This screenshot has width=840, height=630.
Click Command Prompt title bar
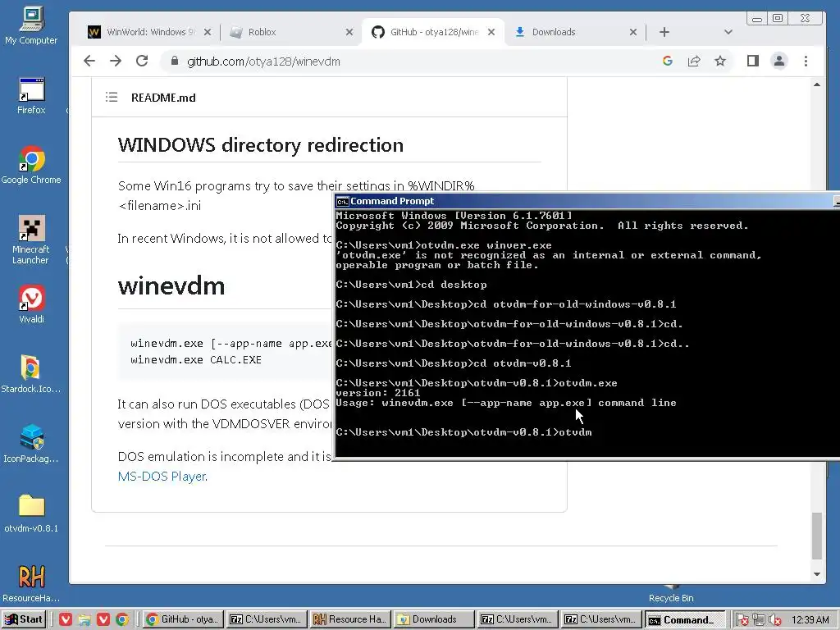(x=586, y=201)
